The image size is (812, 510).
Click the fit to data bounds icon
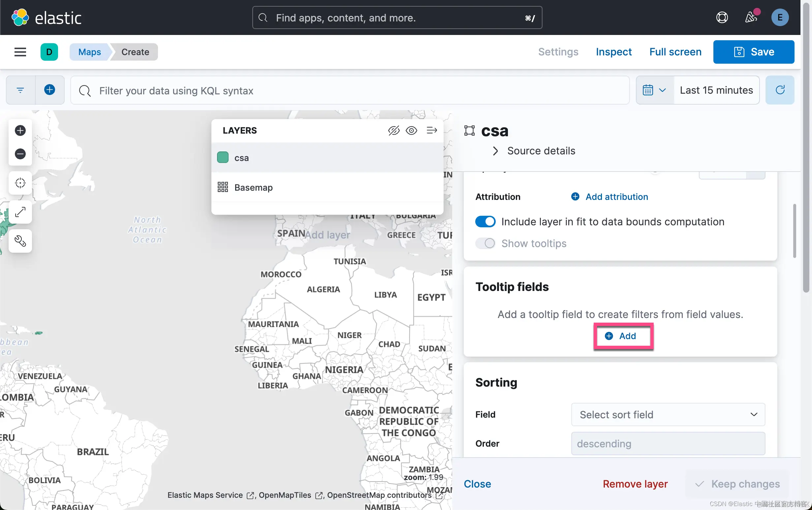[x=20, y=183]
